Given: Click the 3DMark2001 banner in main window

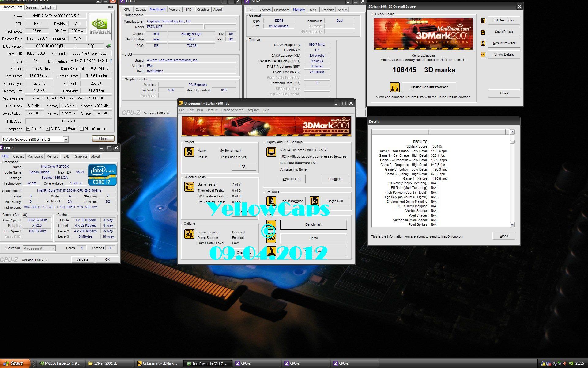Looking at the screenshot, I should (x=266, y=126).
